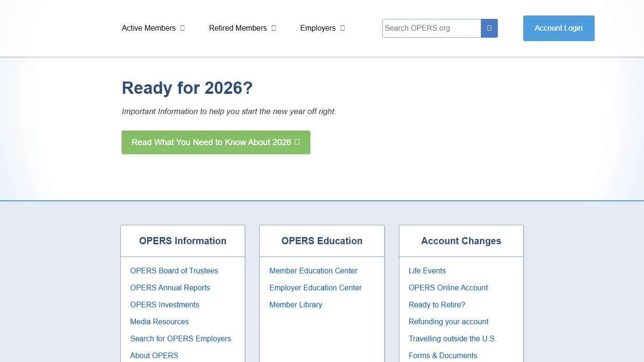
Task: Click the arrow icon inside the green 2026 button
Action: (297, 142)
